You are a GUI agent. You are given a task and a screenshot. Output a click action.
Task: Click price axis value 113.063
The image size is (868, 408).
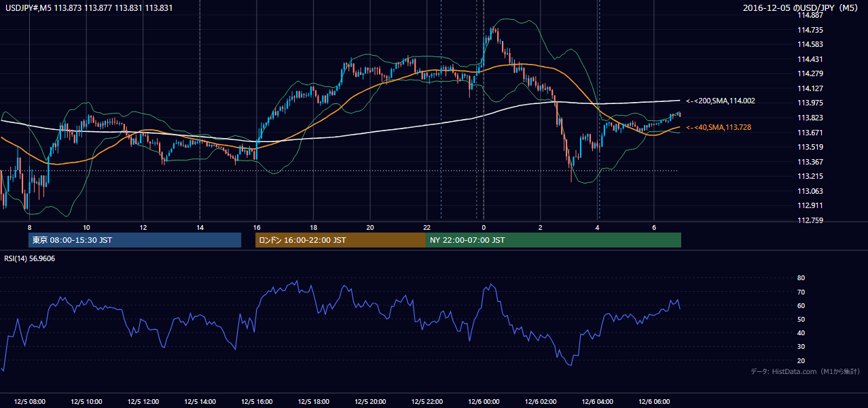811,191
